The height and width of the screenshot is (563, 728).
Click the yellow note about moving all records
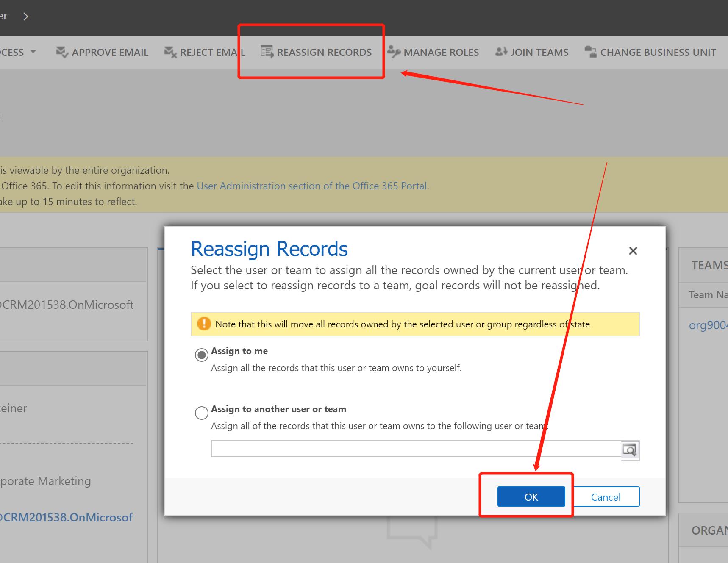coord(415,324)
